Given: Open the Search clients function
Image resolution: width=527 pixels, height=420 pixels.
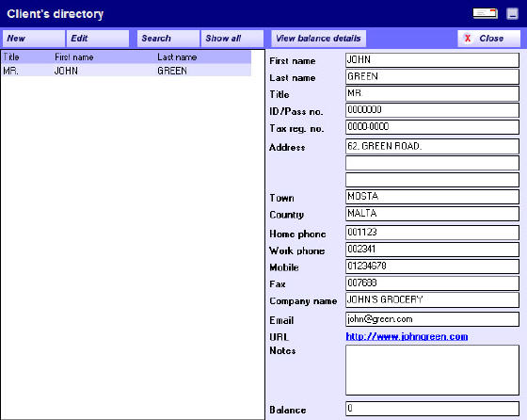Looking at the screenshot, I should coord(168,39).
